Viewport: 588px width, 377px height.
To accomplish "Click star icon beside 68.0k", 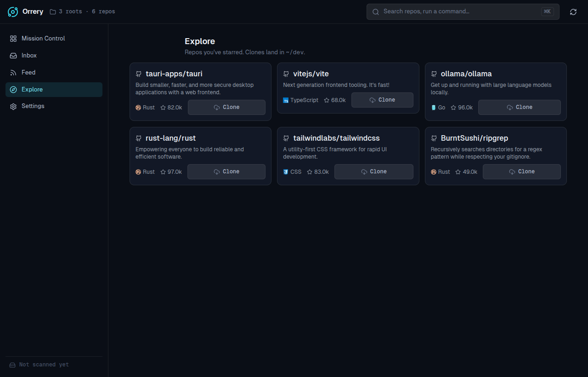I will 327,100.
